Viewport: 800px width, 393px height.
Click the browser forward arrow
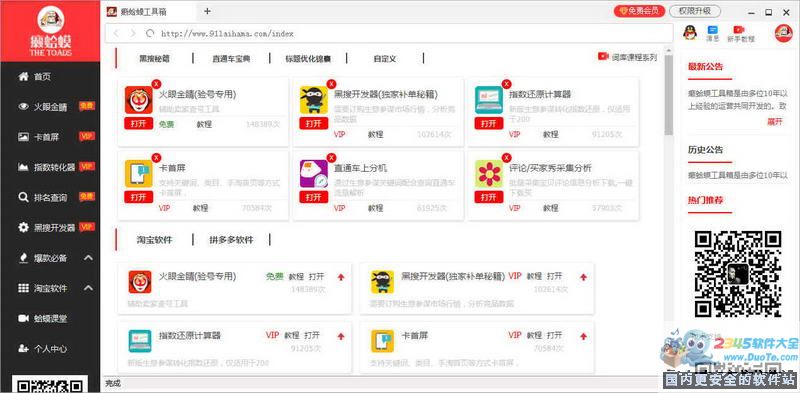coord(133,34)
